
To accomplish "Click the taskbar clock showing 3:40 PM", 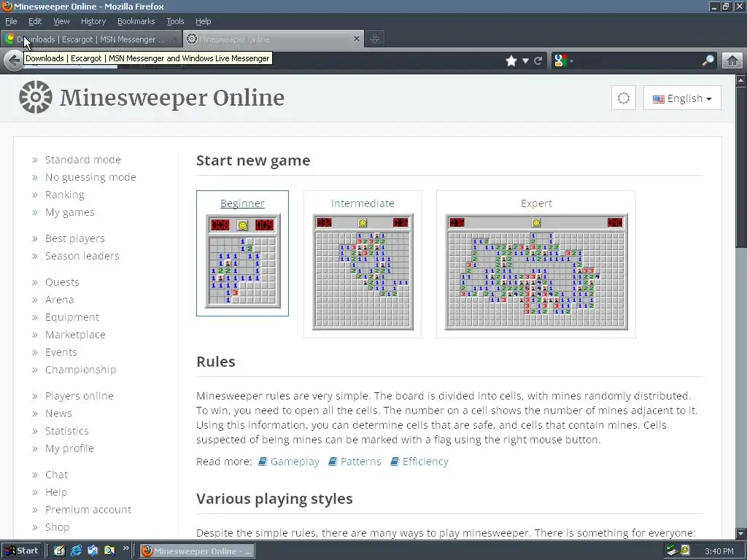I will (x=719, y=551).
